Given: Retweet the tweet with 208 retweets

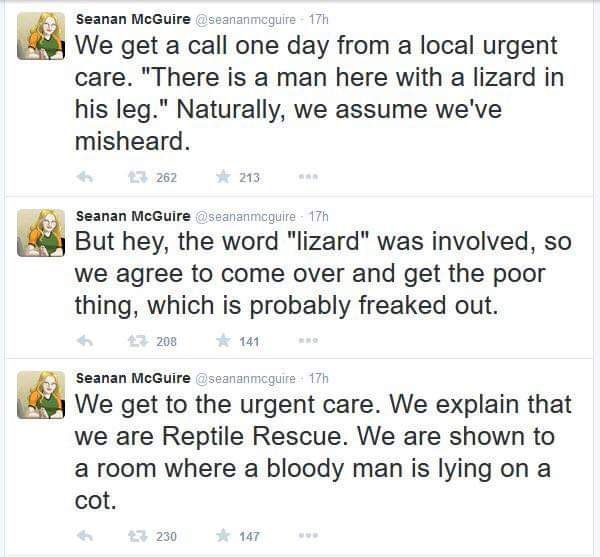Looking at the screenshot, I should click(138, 340).
